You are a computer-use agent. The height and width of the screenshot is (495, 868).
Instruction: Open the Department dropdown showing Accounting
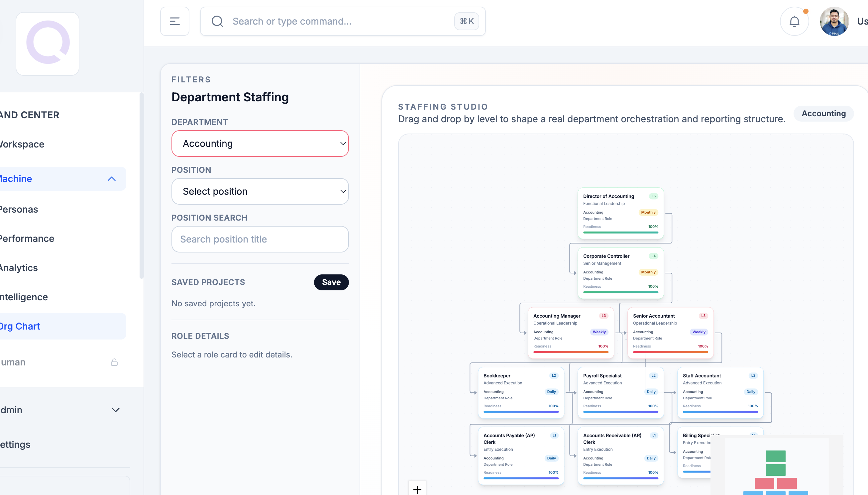[260, 144]
